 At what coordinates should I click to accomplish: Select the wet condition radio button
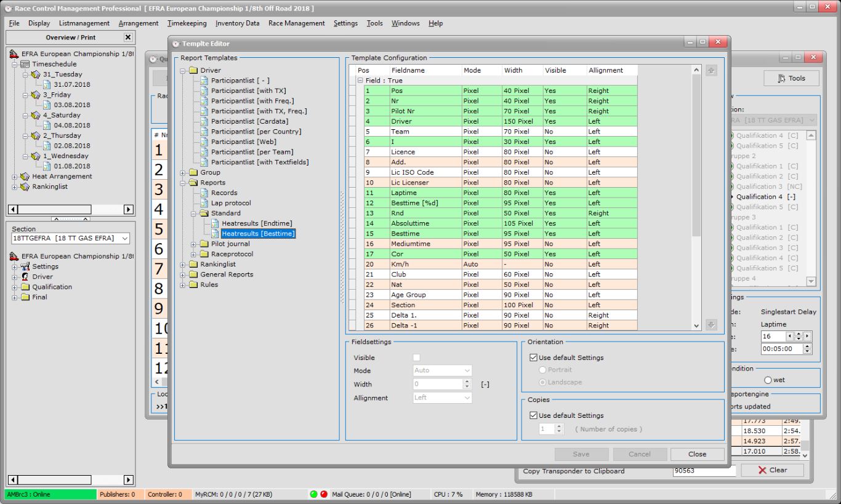(x=768, y=380)
